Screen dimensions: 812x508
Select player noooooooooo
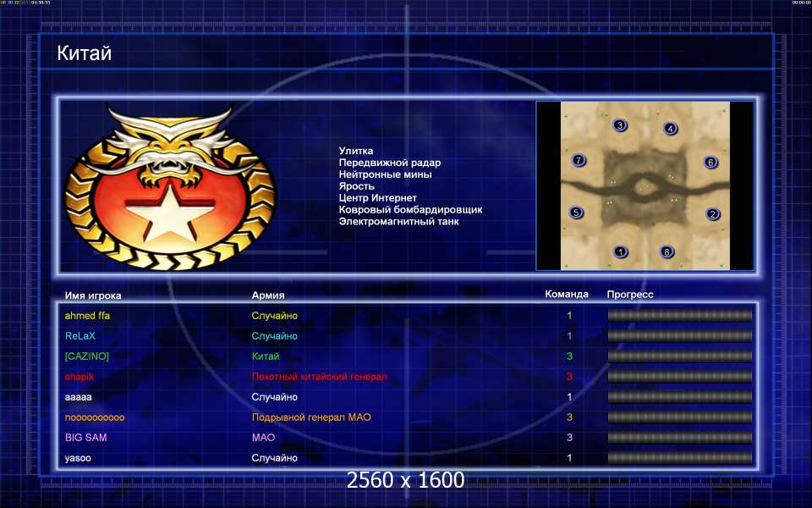tap(95, 417)
